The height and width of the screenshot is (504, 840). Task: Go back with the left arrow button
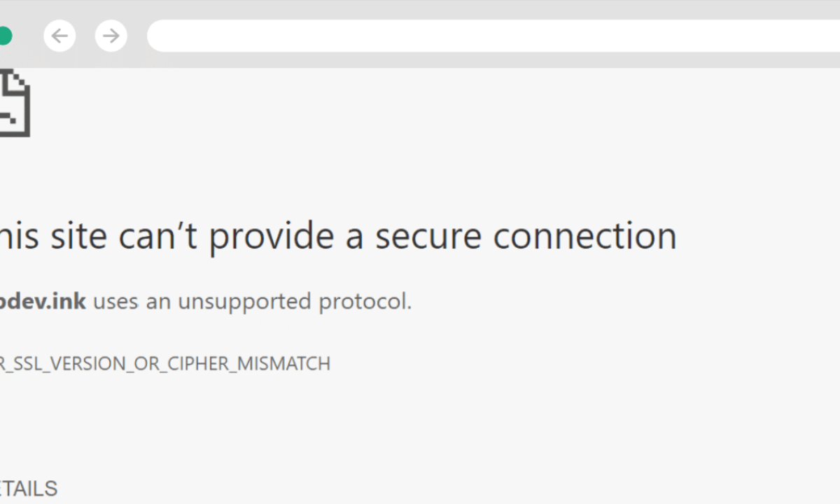click(59, 35)
